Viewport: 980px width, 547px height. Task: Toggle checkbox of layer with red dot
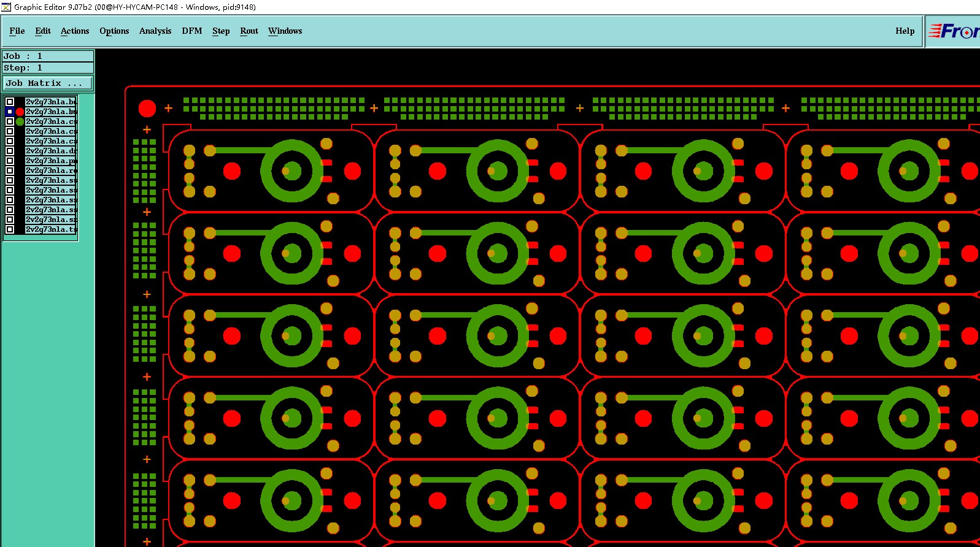[10, 112]
